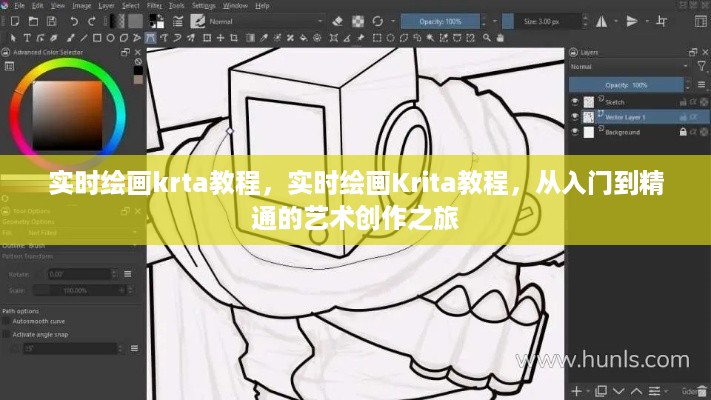
Task: Select the Gradient tool
Action: 250,38
